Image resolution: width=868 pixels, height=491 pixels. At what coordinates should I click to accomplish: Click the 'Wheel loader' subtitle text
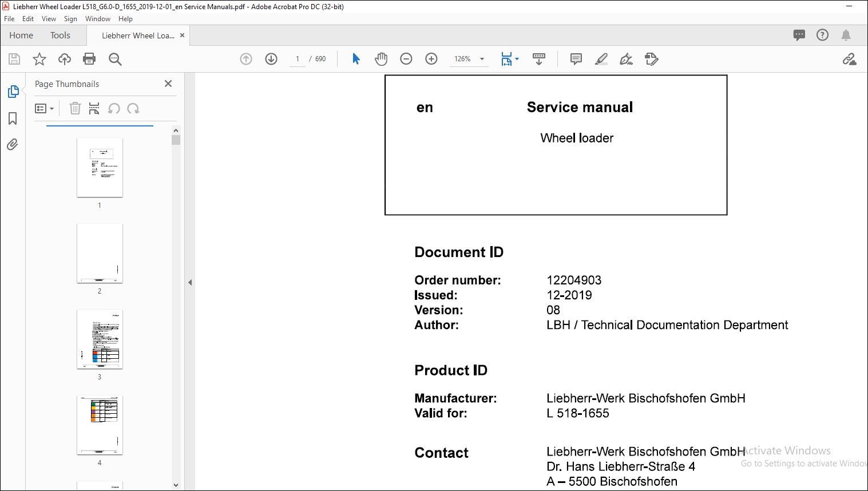coord(577,138)
